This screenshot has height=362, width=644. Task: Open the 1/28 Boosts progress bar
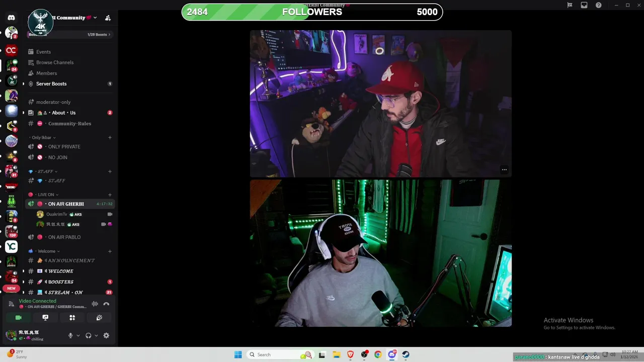(70, 35)
